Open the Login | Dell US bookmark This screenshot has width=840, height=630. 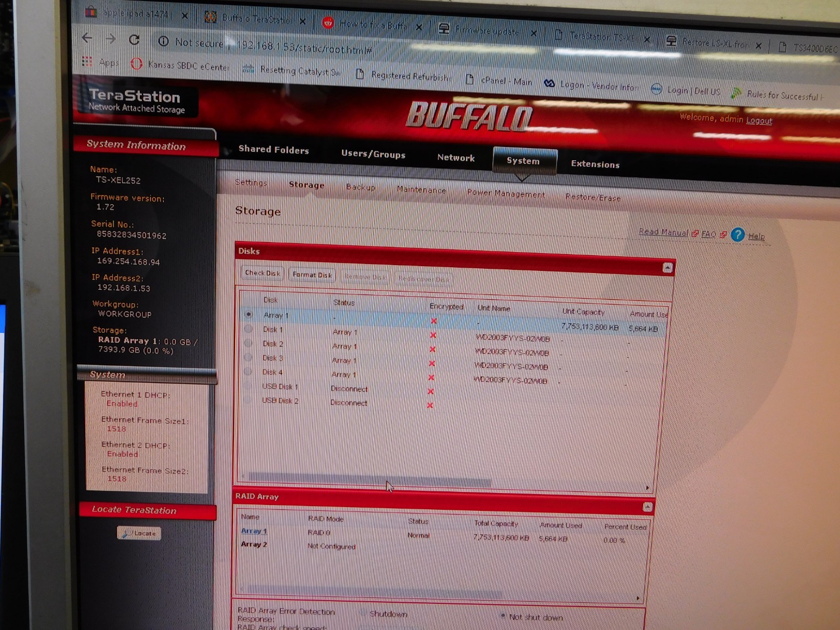686,90
